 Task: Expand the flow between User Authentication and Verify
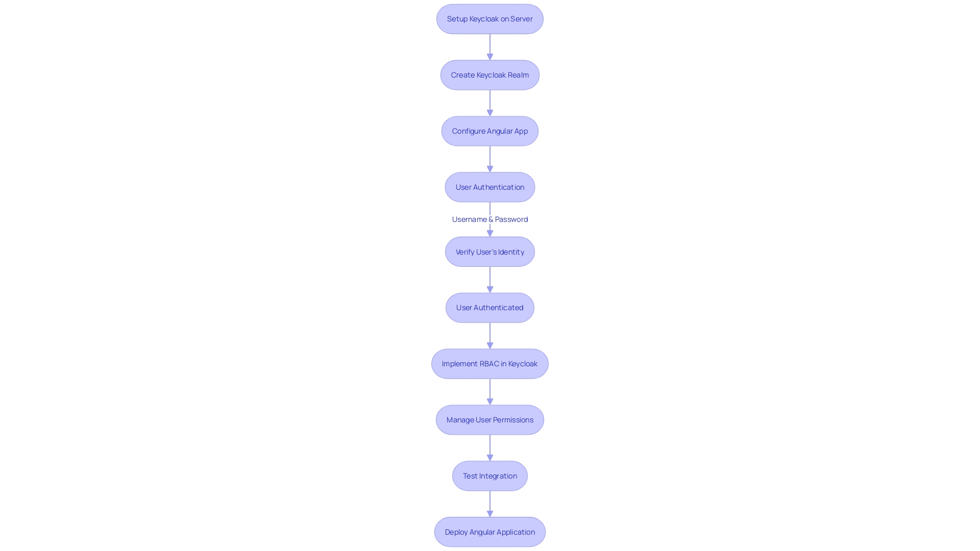coord(490,219)
